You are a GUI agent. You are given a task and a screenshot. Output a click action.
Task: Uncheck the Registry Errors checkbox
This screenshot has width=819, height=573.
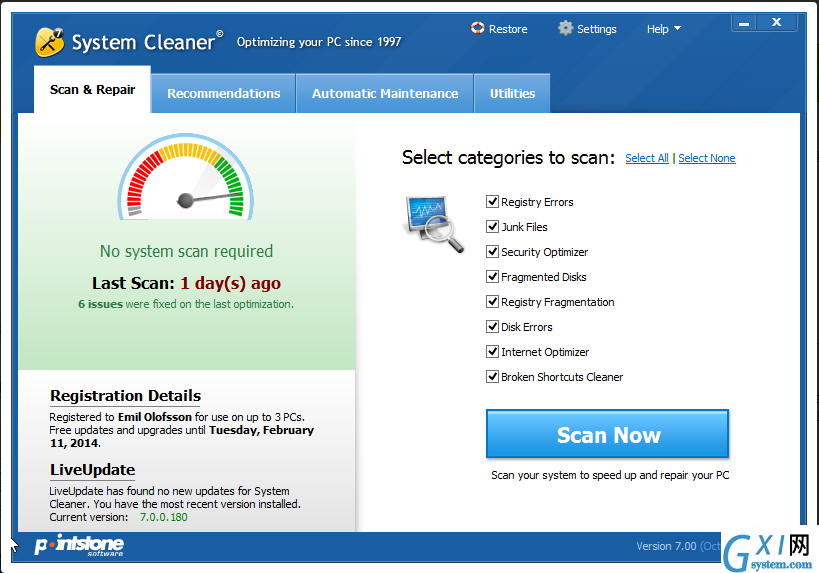[x=492, y=202]
